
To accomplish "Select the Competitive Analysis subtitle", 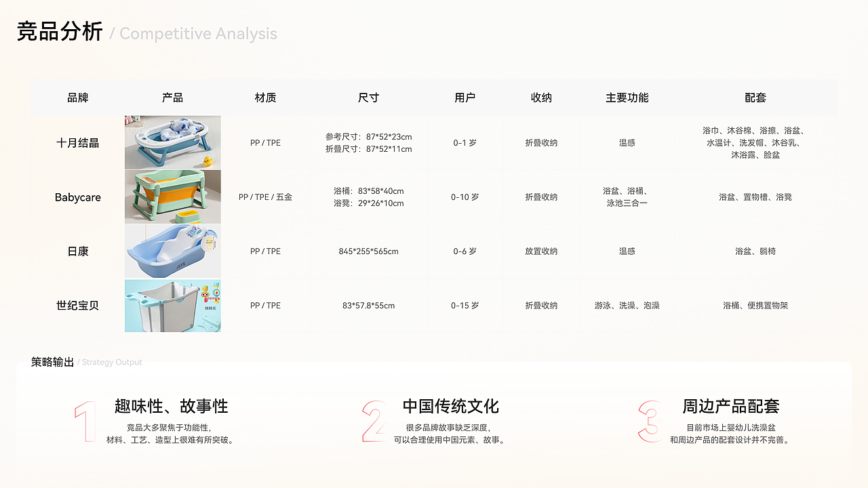I will pos(198,33).
